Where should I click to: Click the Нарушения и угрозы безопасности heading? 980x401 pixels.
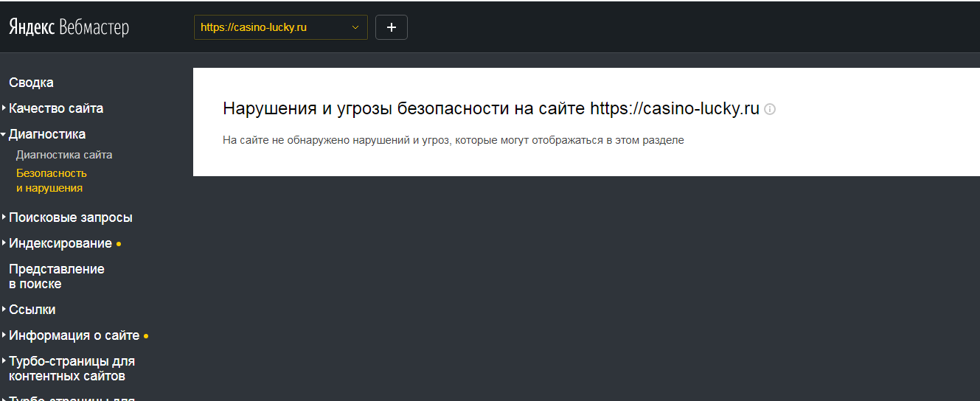(491, 109)
